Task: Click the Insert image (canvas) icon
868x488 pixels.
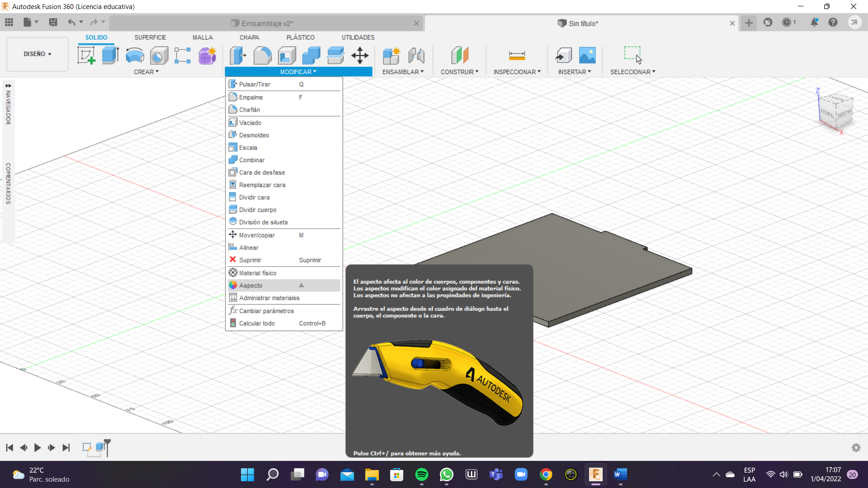Action: point(587,56)
